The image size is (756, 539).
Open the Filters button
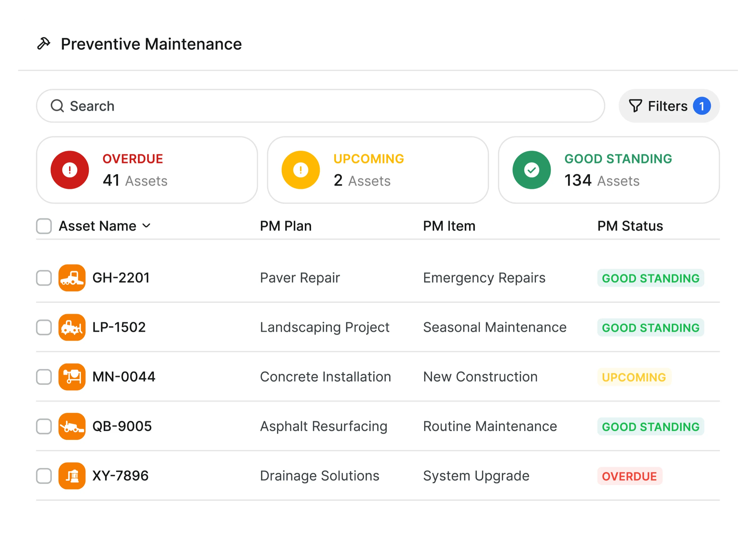pyautogui.click(x=669, y=106)
